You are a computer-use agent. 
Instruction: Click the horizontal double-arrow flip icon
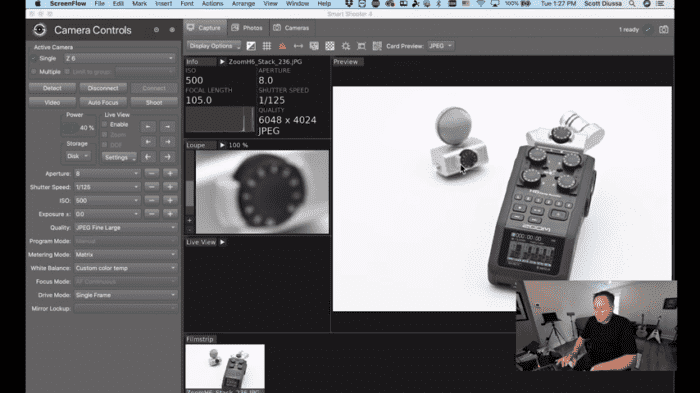pyautogui.click(x=298, y=46)
